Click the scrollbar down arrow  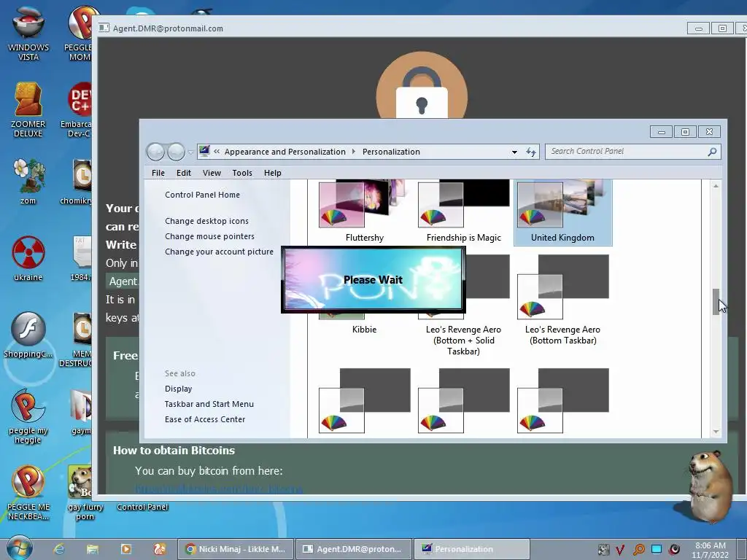coord(716,432)
